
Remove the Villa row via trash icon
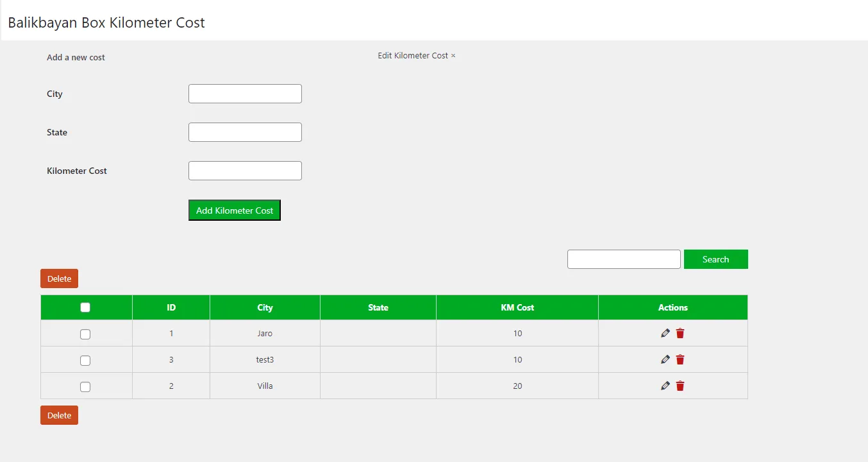[680, 386]
